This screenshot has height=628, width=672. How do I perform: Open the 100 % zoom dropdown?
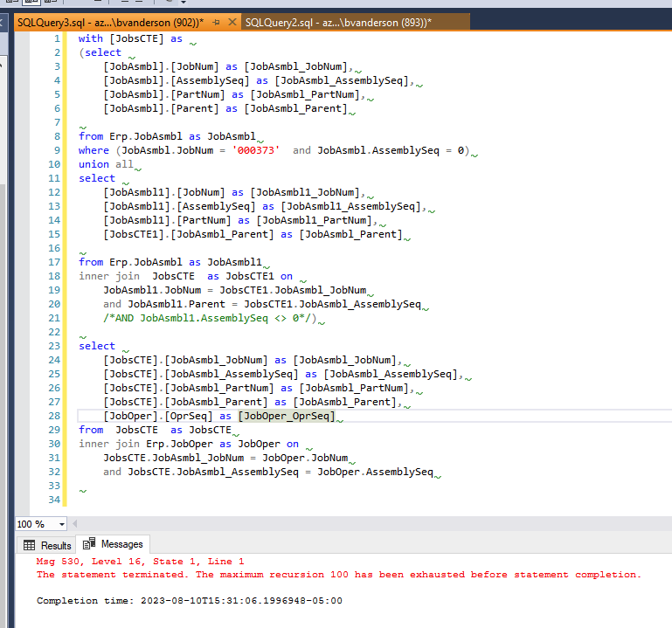[x=62, y=524]
